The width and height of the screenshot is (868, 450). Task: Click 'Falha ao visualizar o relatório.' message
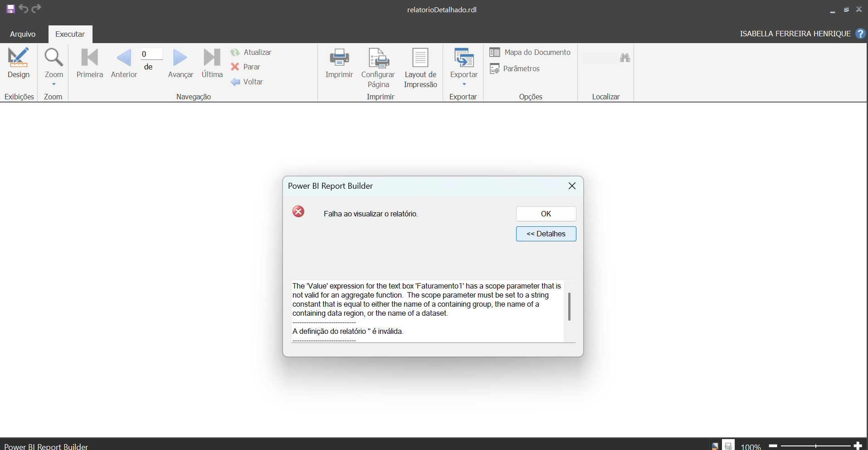[x=371, y=214]
